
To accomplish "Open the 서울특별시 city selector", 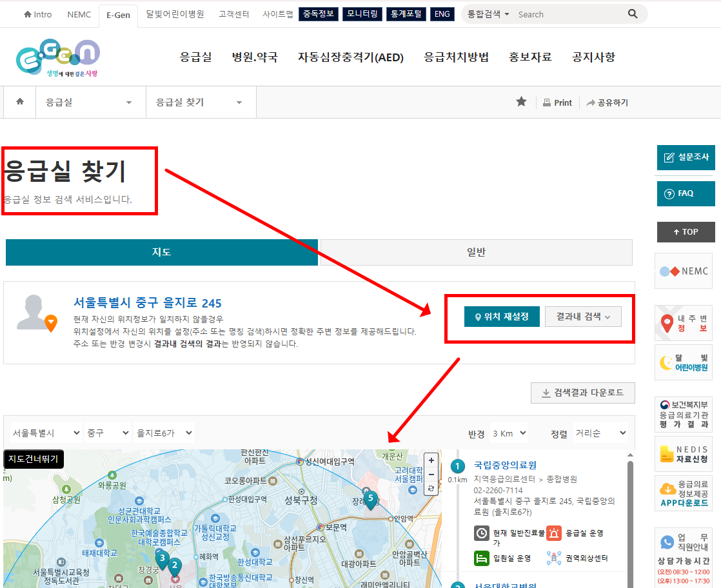I will [46, 433].
